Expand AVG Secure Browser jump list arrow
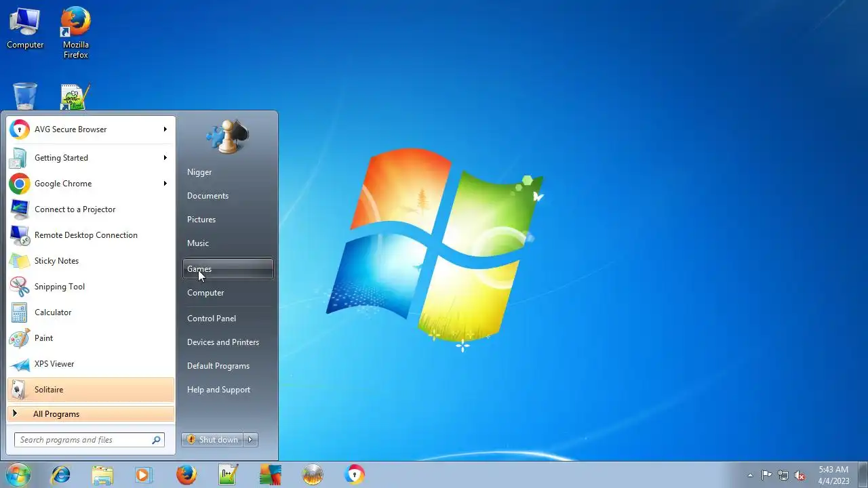Image resolution: width=868 pixels, height=488 pixels. click(165, 129)
